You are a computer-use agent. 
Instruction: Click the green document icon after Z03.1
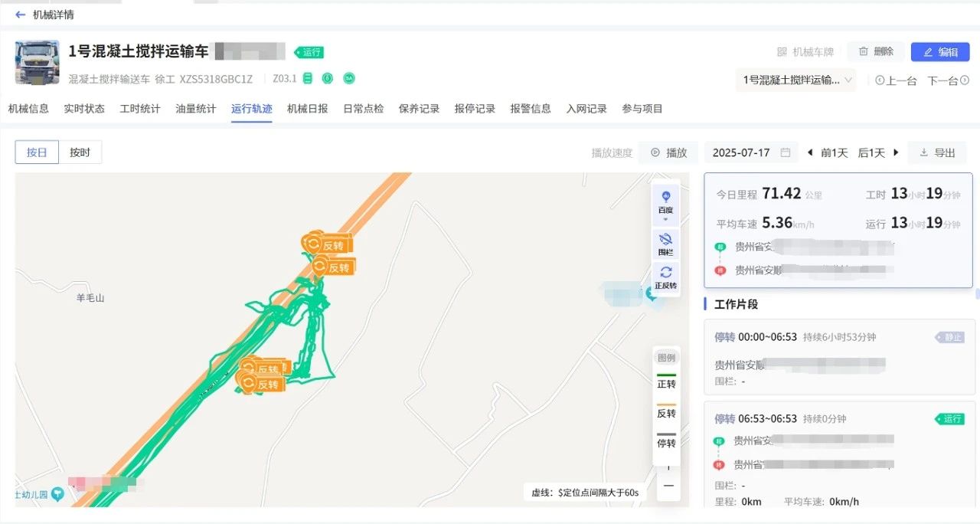point(308,78)
